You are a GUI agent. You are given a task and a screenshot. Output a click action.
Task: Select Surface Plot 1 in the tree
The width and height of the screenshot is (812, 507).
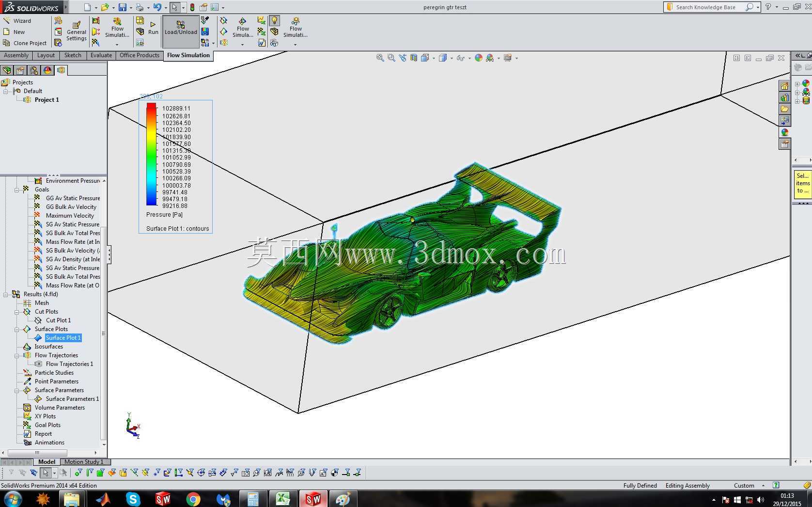click(x=63, y=338)
